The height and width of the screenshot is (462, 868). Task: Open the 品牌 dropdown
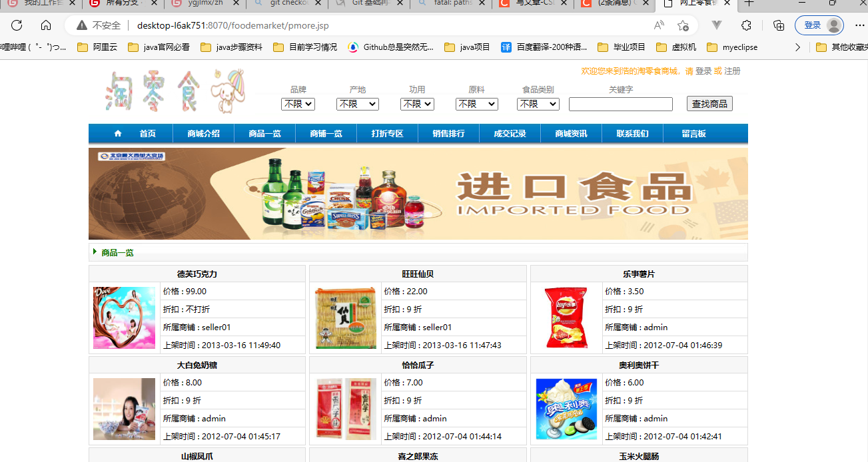pos(299,104)
